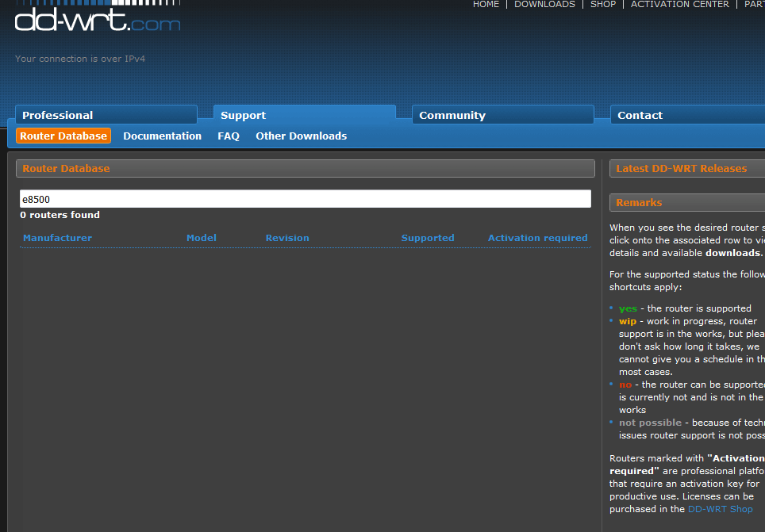Select the Professional main tab

(106, 115)
